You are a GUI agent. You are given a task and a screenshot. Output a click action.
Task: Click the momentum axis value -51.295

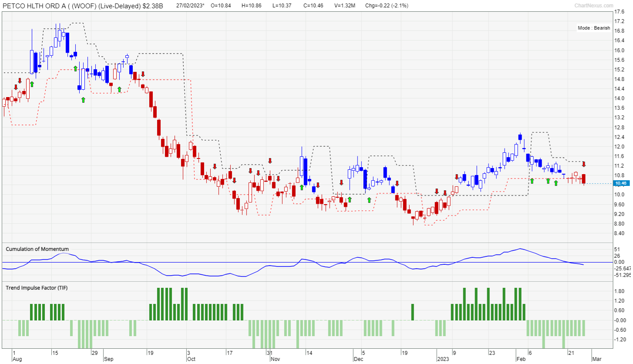pyautogui.click(x=623, y=275)
